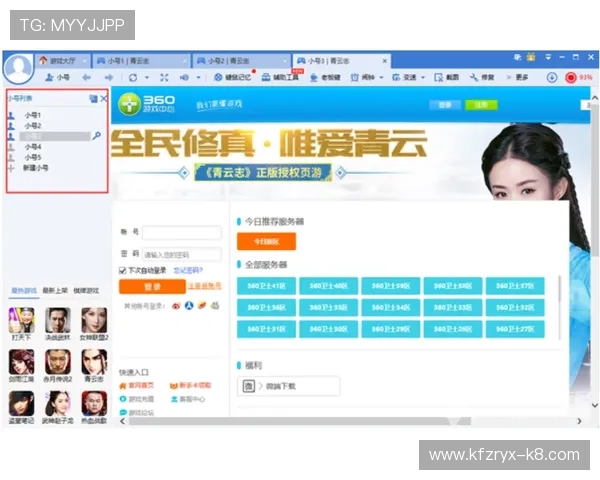Switch to 游戏大厅 home tab

(x=64, y=61)
